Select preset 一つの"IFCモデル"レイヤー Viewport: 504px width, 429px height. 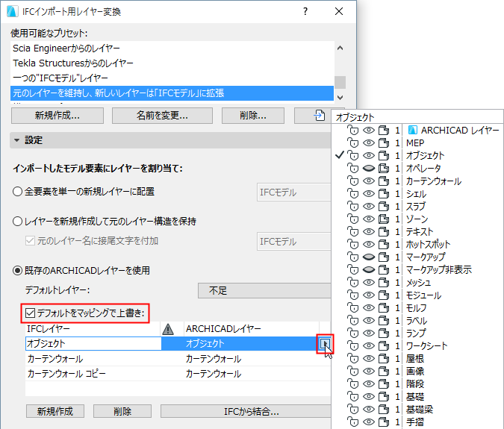coord(172,78)
